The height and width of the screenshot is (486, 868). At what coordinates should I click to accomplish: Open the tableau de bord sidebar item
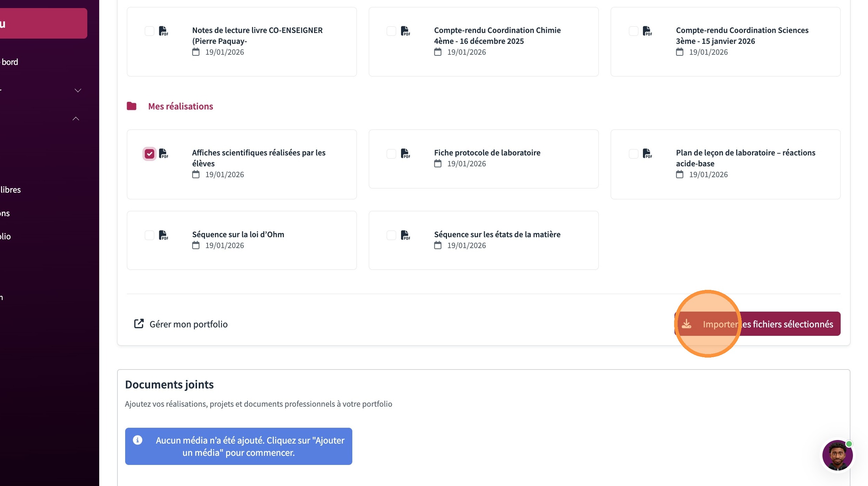click(x=10, y=62)
